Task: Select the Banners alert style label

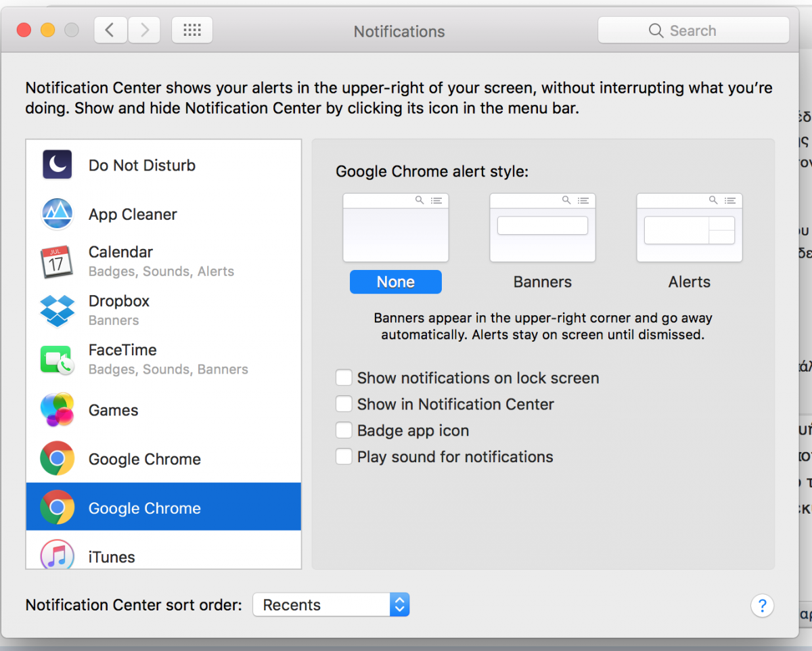Action: click(x=543, y=282)
